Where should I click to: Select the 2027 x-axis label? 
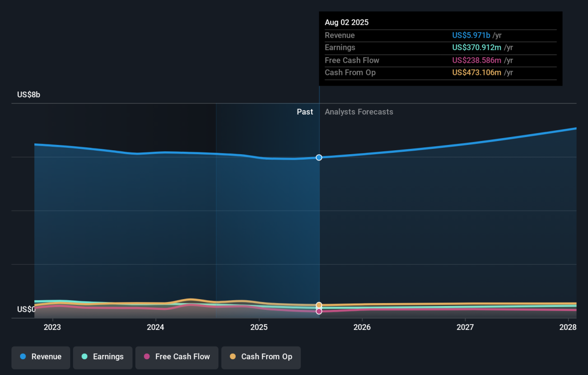click(465, 327)
